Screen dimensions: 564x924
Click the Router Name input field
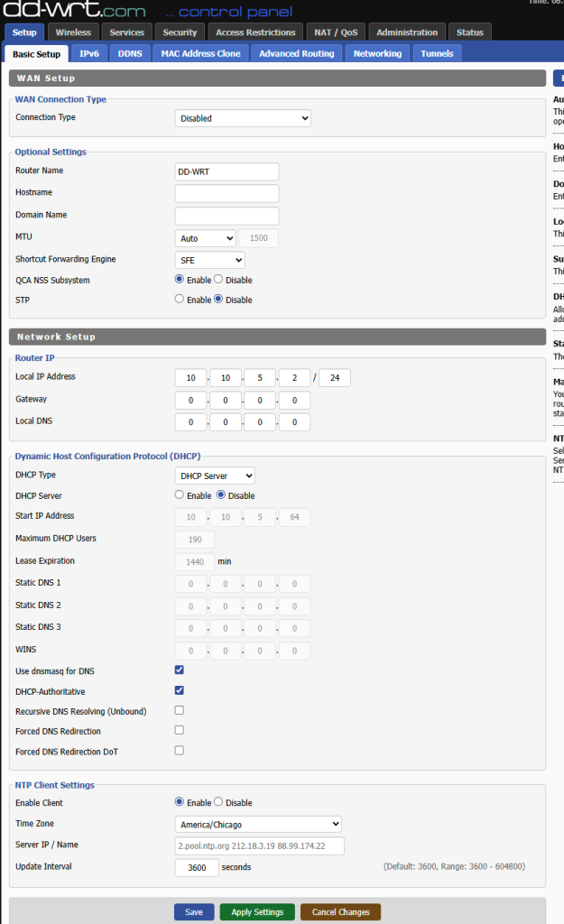pyautogui.click(x=227, y=171)
